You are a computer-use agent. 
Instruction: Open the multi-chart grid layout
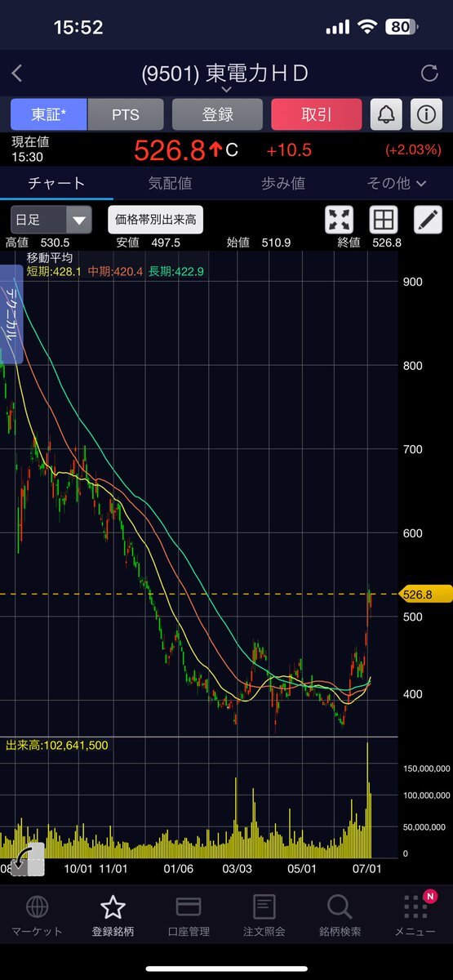point(383,220)
